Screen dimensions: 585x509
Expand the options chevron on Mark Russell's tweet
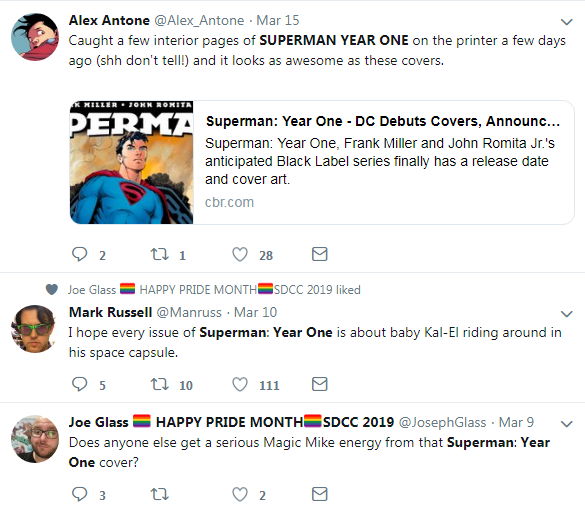pos(566,314)
